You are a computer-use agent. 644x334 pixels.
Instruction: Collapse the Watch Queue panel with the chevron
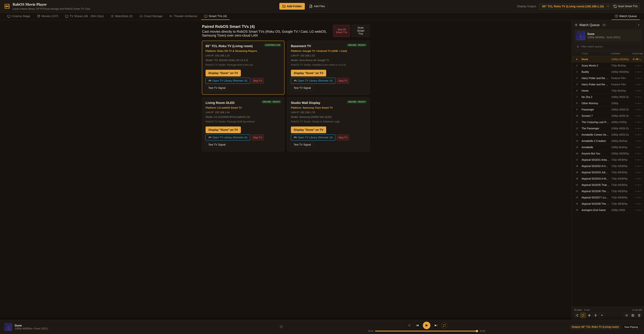coord(639,25)
